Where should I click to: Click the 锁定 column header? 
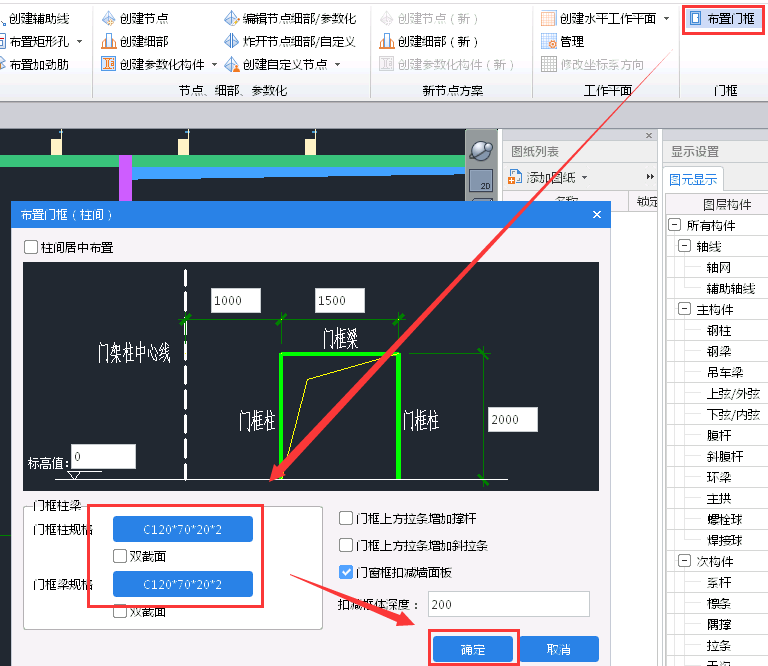(646, 201)
